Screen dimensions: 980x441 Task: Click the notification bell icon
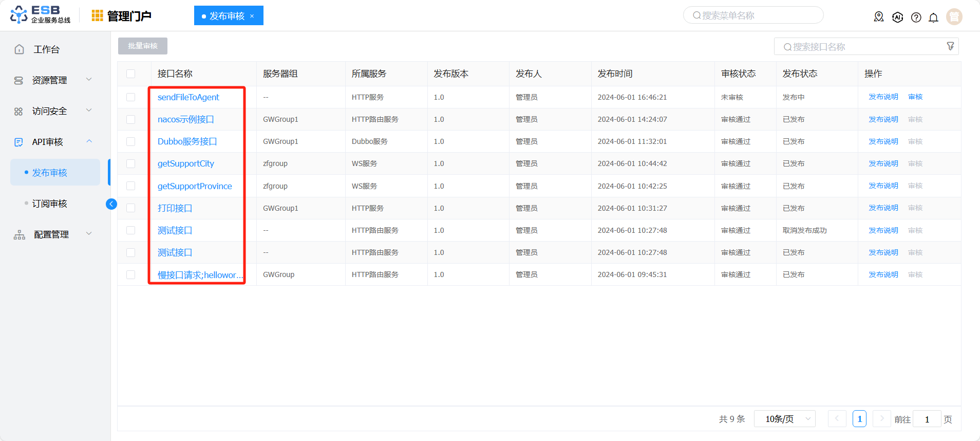click(933, 17)
